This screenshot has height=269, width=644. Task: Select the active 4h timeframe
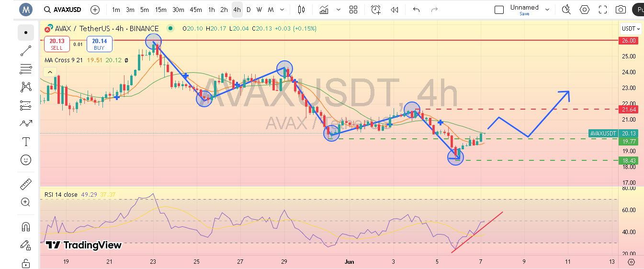click(237, 10)
